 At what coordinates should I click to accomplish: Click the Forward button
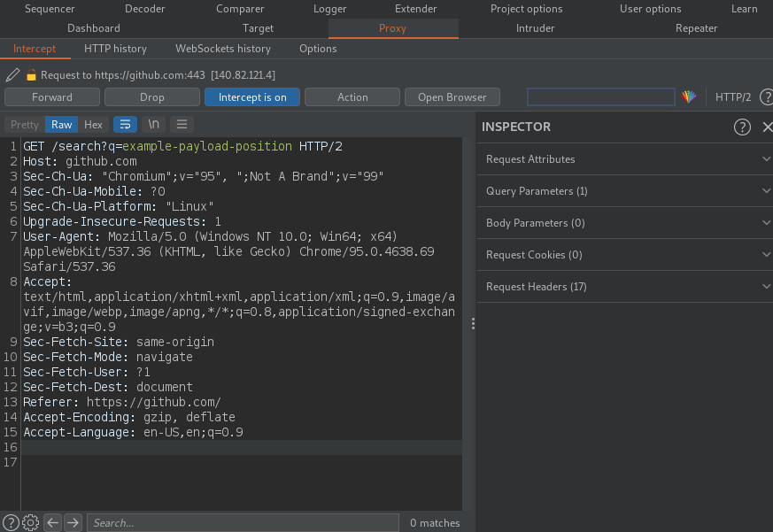(x=52, y=97)
